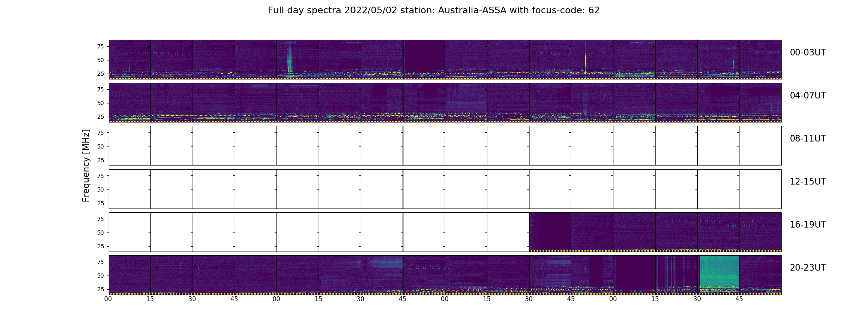Click the bright teal-green panel in 20-23UT row

pyautogui.click(x=719, y=275)
